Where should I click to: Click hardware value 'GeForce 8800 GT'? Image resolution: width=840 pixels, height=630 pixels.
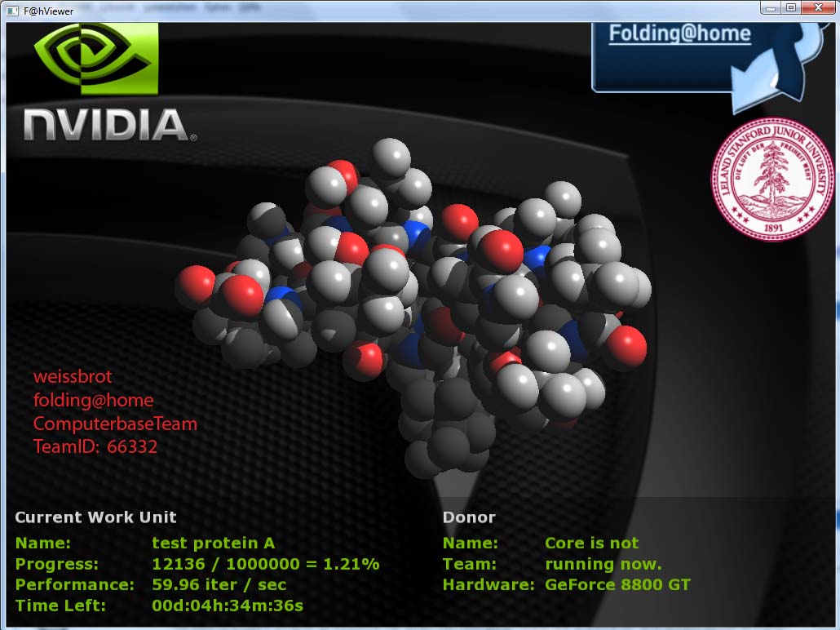click(617, 584)
